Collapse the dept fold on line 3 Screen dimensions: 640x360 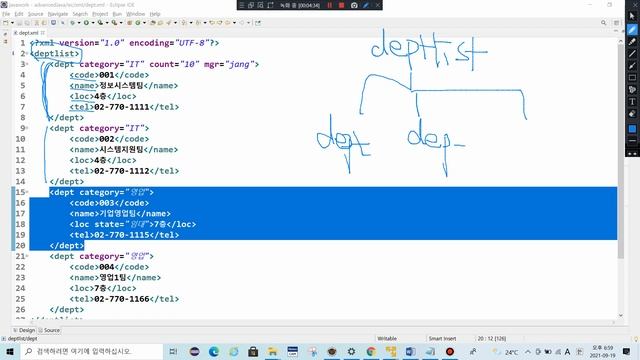click(27, 64)
